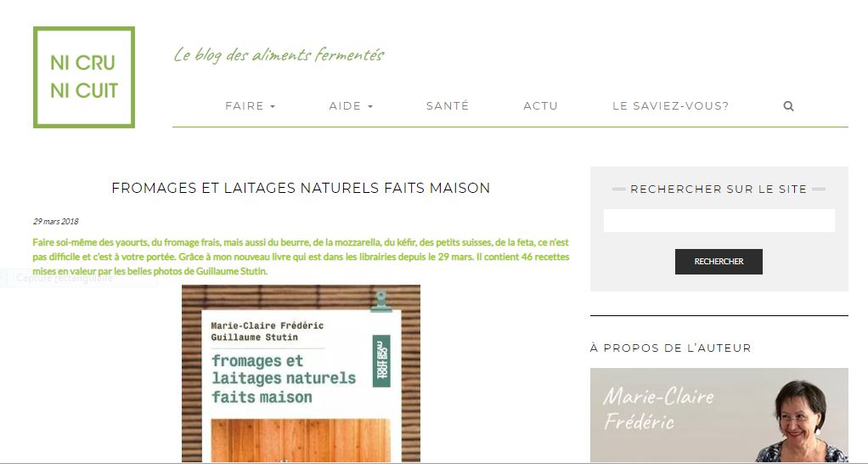868x464 pixels.
Task: Open Marie-Claire Frédéric author banner
Action: tap(719, 416)
